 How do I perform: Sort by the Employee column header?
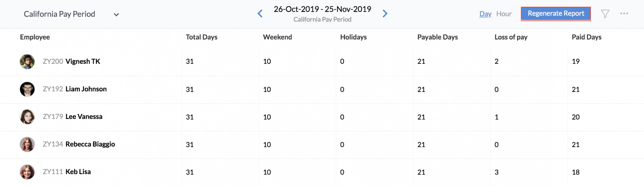pyautogui.click(x=35, y=37)
